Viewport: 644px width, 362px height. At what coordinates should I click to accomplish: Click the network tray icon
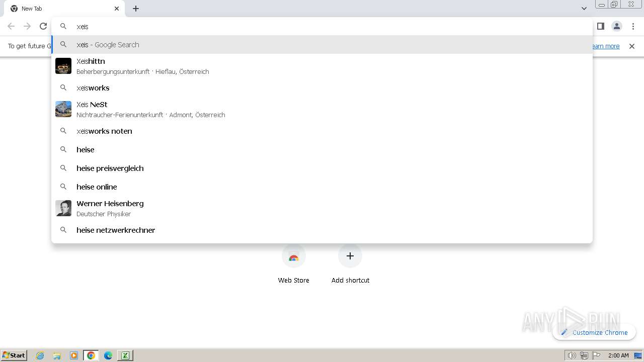point(584,355)
